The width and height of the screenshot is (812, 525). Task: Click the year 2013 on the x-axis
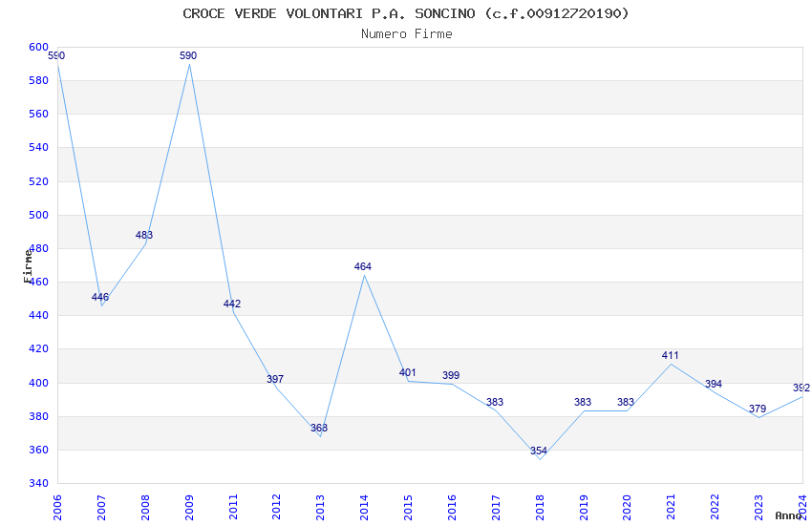click(x=320, y=507)
